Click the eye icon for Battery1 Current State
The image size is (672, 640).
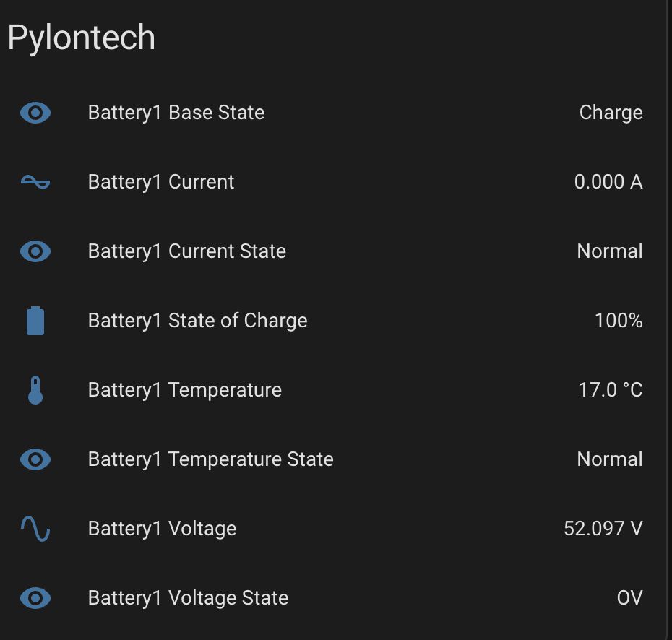(x=35, y=251)
